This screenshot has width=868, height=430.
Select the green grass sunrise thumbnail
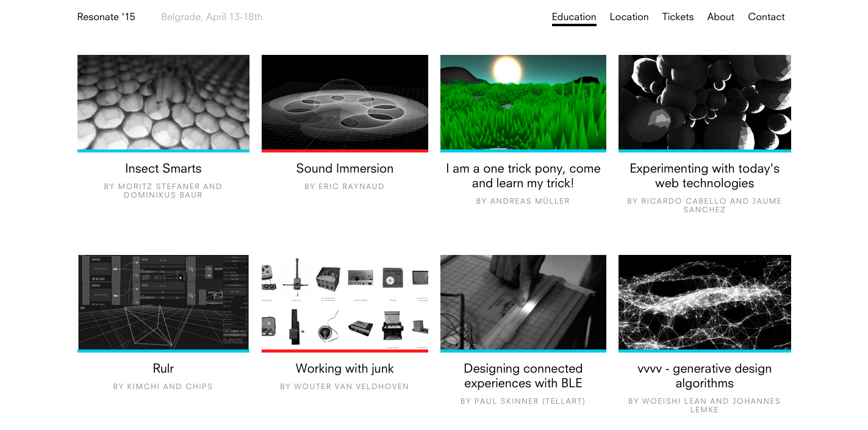coord(523,102)
